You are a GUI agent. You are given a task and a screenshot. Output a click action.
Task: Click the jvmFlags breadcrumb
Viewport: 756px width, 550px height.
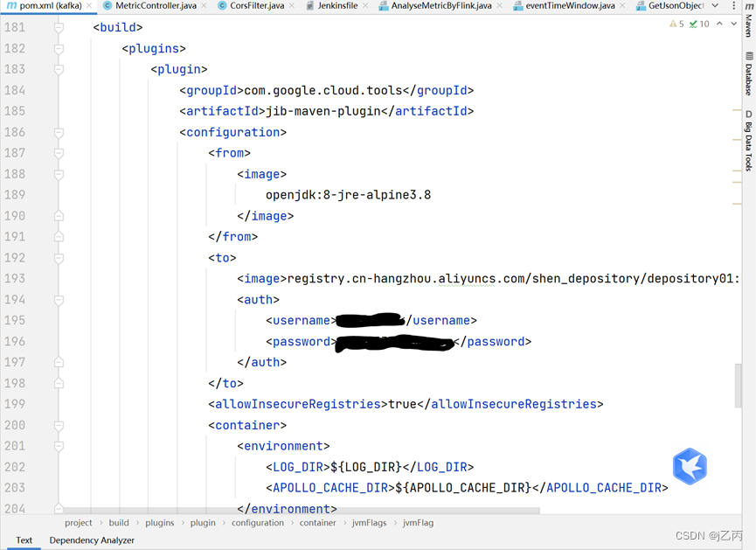[x=370, y=523]
